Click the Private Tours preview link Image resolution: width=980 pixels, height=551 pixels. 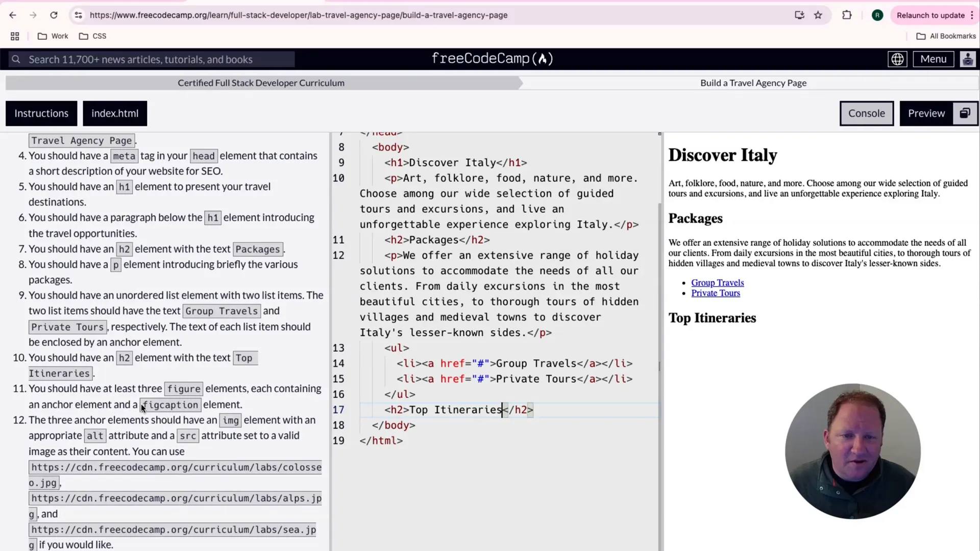coord(715,293)
